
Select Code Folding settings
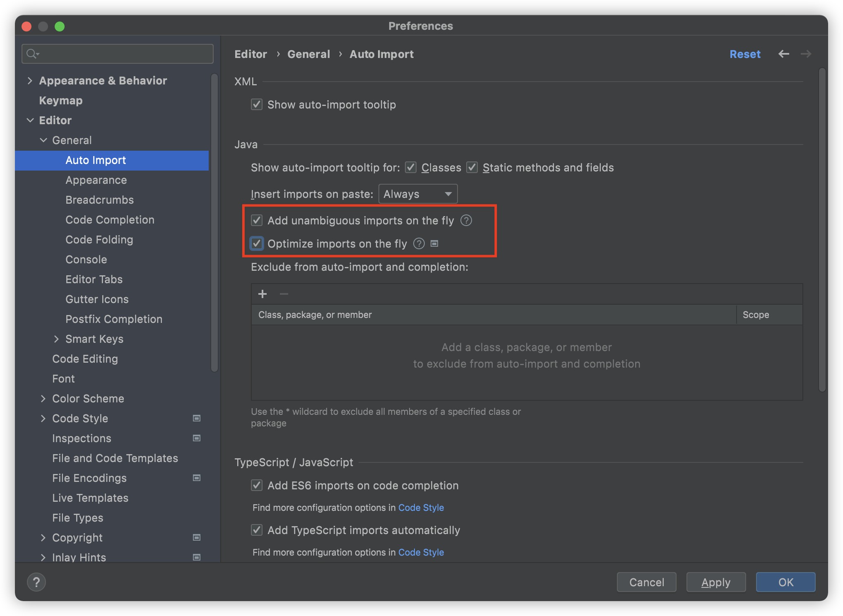pos(99,240)
